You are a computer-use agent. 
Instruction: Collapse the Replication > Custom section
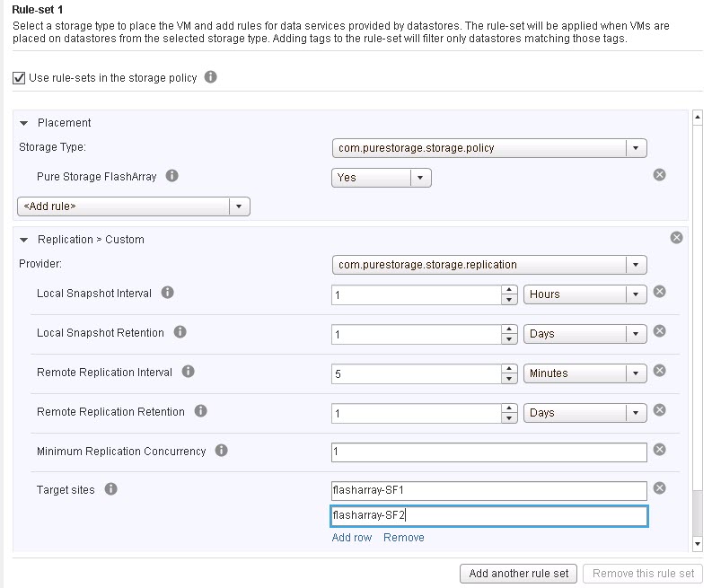coord(24,240)
